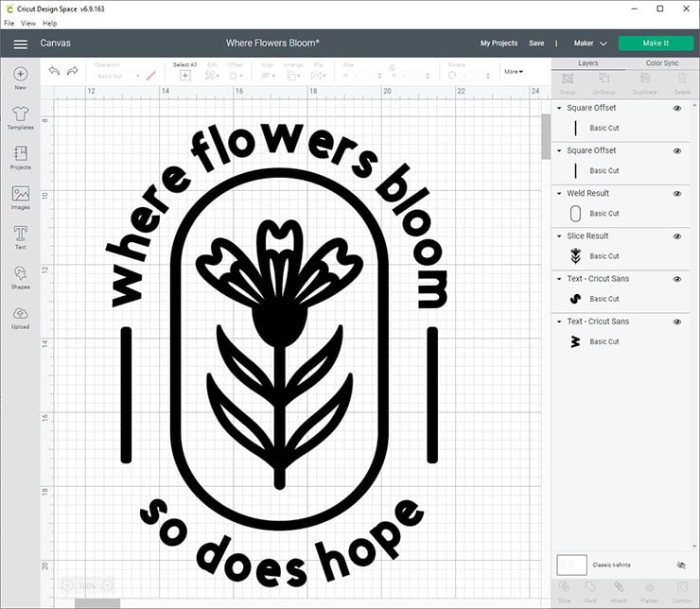Open the File menu
Image resolution: width=700 pixels, height=609 pixels.
[9, 24]
